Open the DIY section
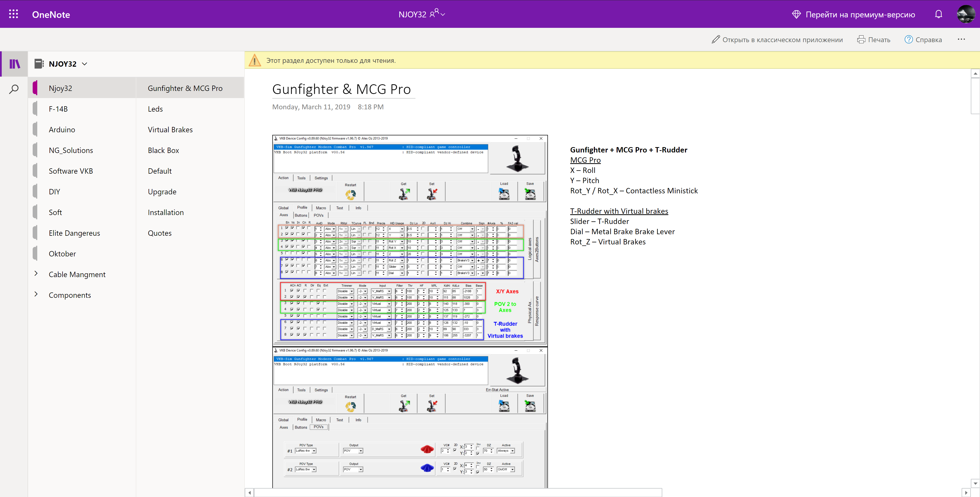980x497 pixels. (82, 192)
